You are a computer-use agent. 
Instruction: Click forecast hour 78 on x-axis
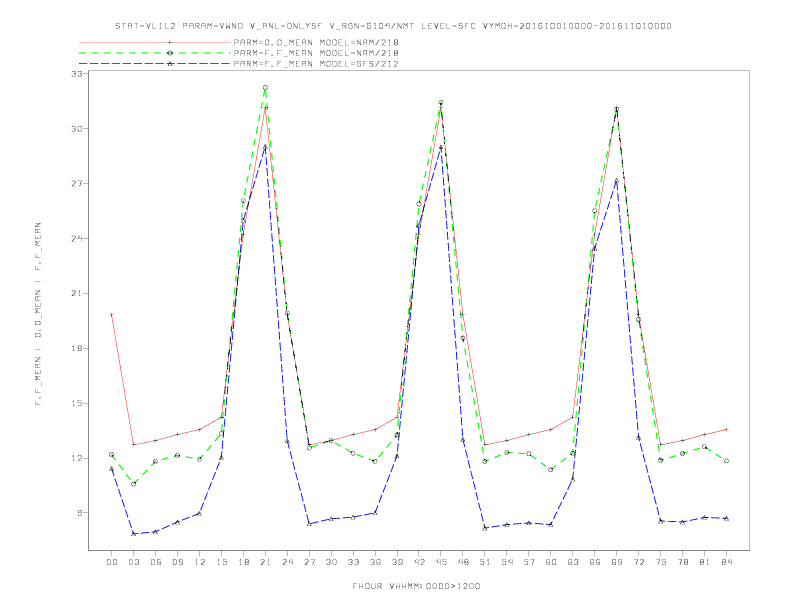click(682, 562)
